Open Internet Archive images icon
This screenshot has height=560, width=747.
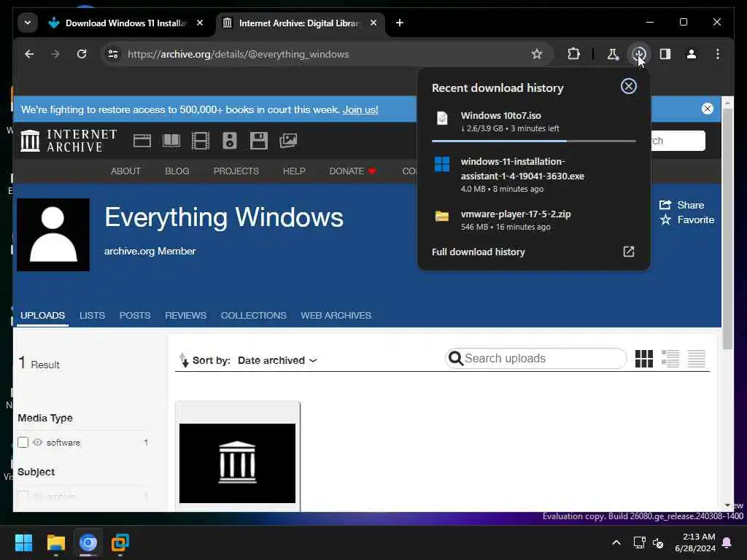coord(288,141)
